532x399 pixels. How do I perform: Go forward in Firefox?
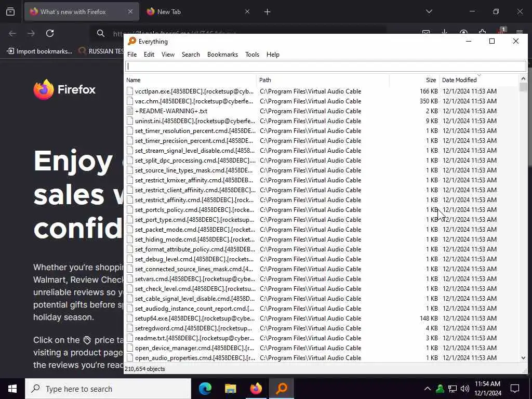pyautogui.click(x=31, y=33)
